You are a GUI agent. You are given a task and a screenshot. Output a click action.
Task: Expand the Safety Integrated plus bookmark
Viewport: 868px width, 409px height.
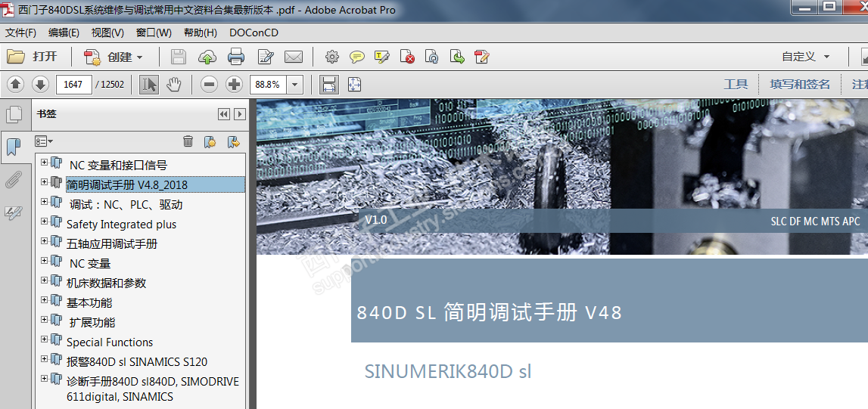point(45,221)
